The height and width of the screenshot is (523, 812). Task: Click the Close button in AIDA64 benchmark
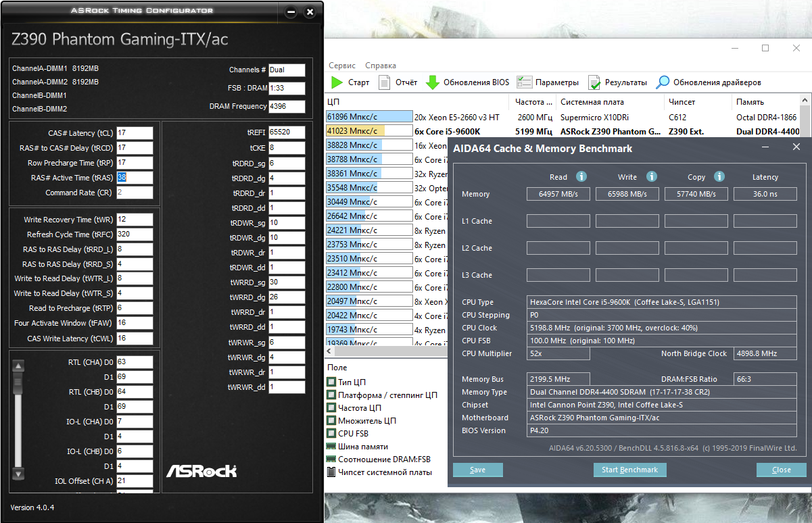781,470
